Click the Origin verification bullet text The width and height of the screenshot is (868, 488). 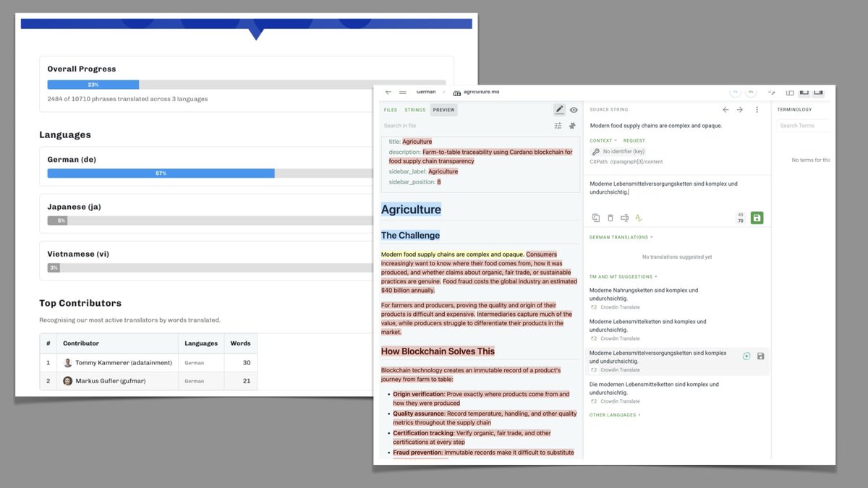click(481, 398)
